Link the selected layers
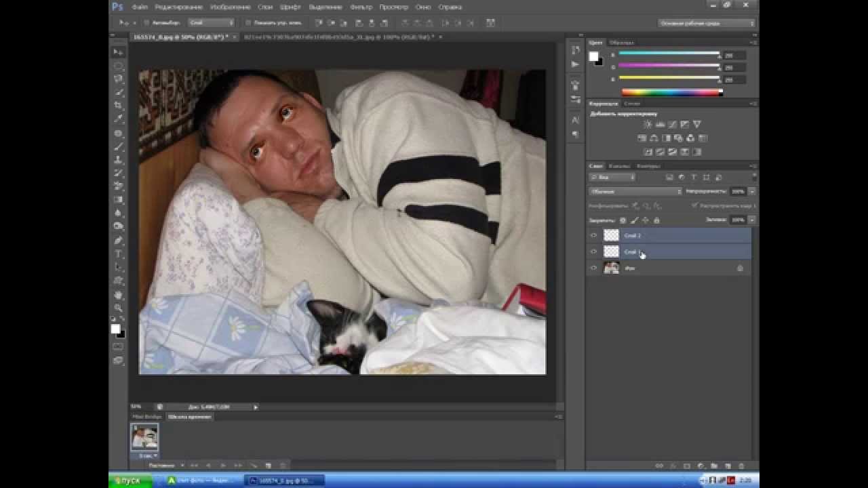The image size is (868, 488). pyautogui.click(x=658, y=466)
